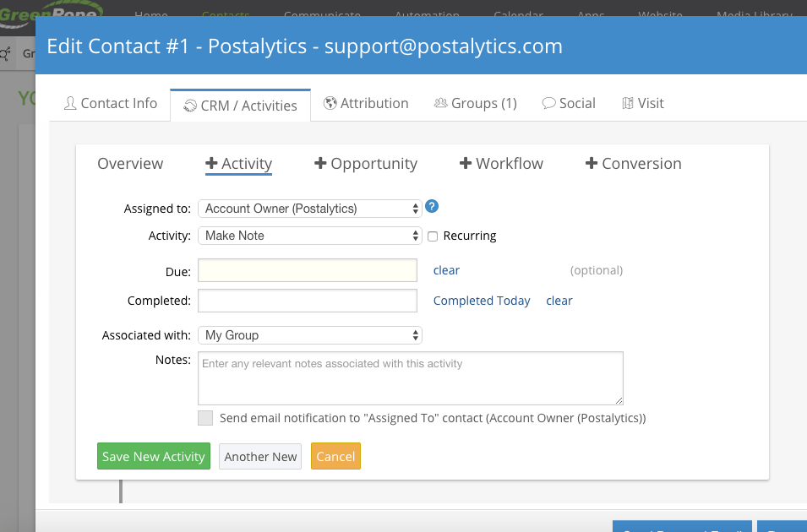Toggle the send email notification checkbox

pos(205,418)
